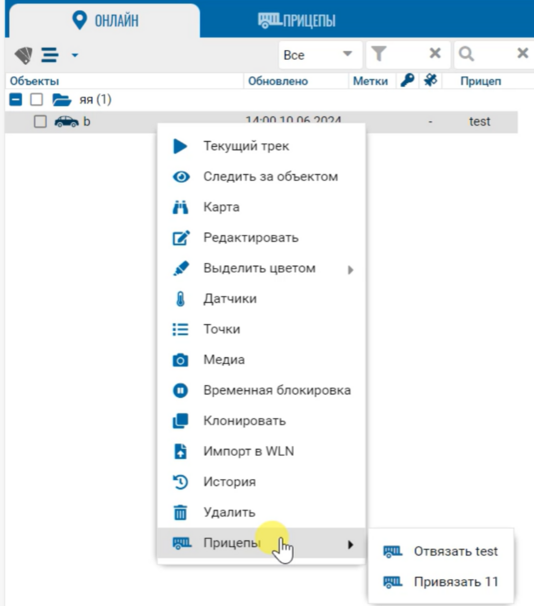Viewport: 534px width, 606px height.
Task: Switch to the ПРИЦЕПЫ tab
Action: (x=297, y=20)
